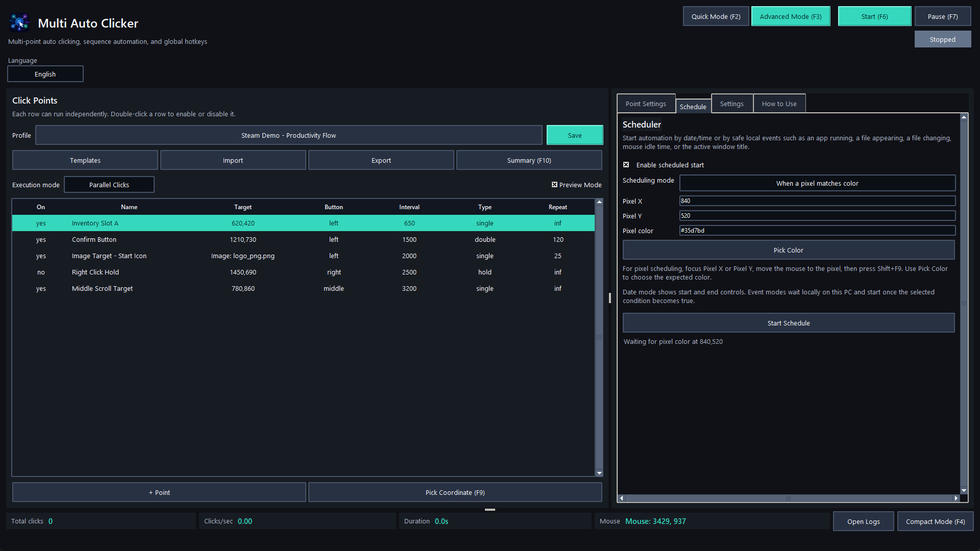Viewport: 980px width, 551px height.
Task: Click the Pixel color hex field
Action: 817,231
